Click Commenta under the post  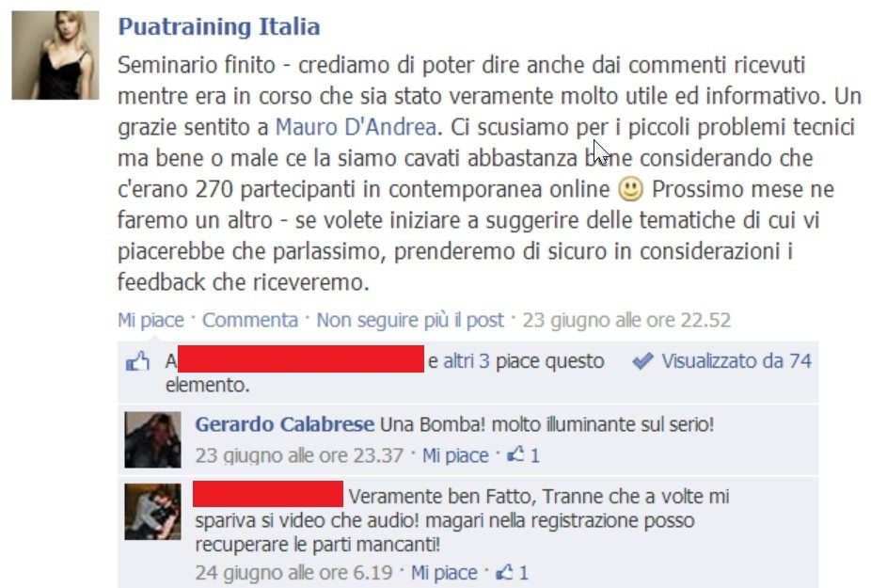pos(250,320)
